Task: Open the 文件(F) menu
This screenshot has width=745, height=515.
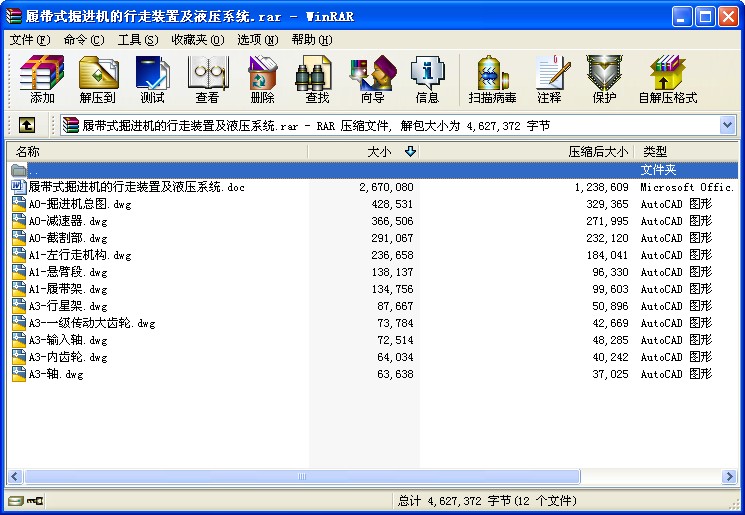Action: pyautogui.click(x=30, y=39)
